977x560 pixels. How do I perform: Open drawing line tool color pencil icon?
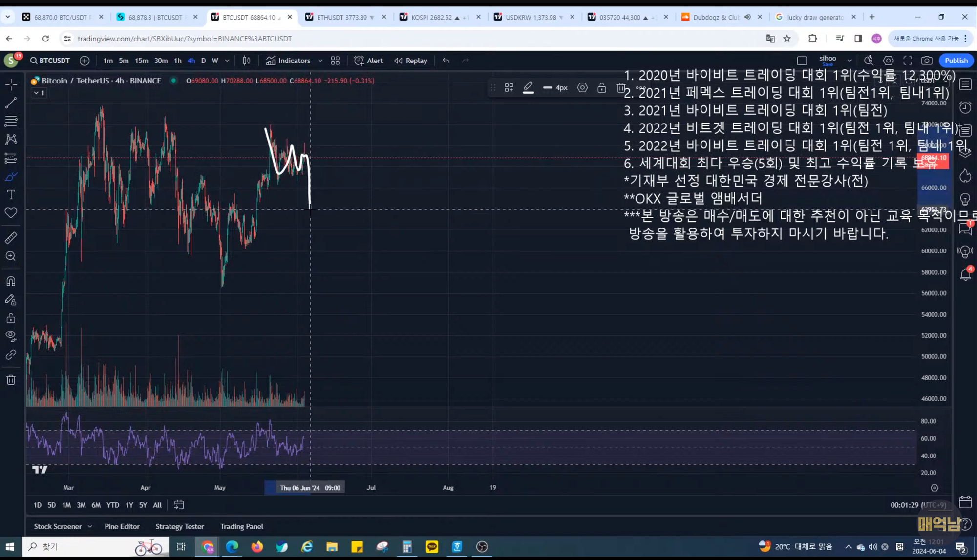(x=528, y=88)
